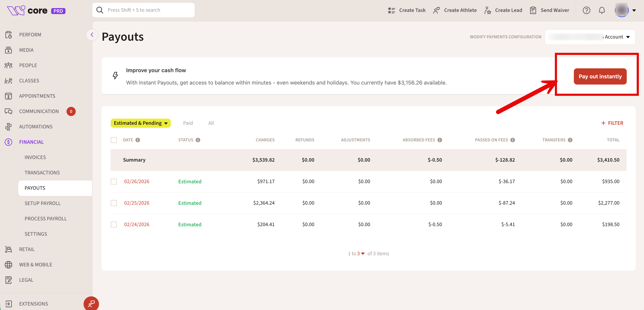Click the red chat support bubble icon
The image size is (644, 310).
point(91,304)
